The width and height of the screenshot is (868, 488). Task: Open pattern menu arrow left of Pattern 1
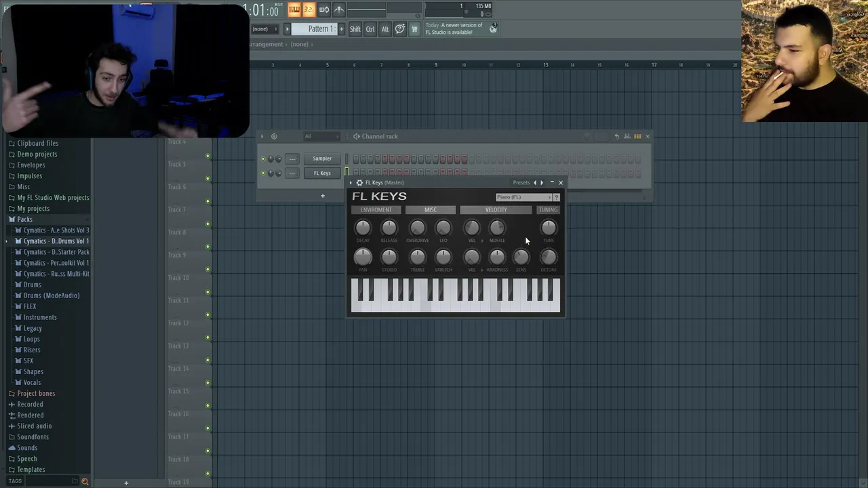[287, 29]
